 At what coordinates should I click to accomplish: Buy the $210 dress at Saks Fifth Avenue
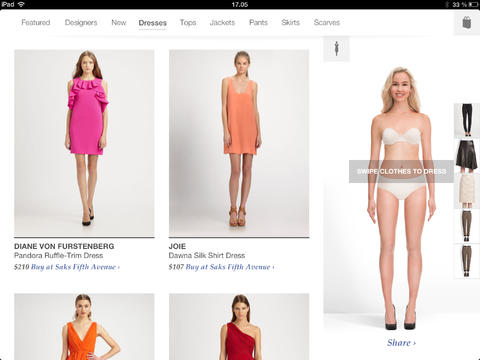pos(75,267)
